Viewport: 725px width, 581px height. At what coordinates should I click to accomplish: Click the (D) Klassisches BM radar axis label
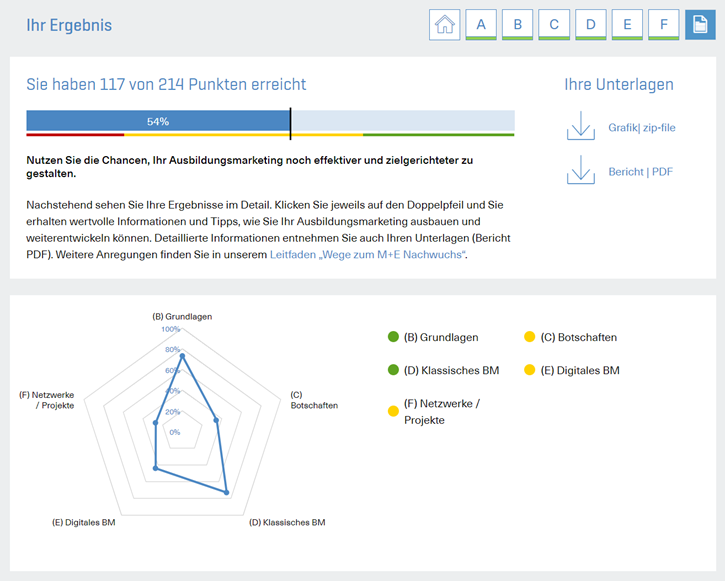pos(287,523)
